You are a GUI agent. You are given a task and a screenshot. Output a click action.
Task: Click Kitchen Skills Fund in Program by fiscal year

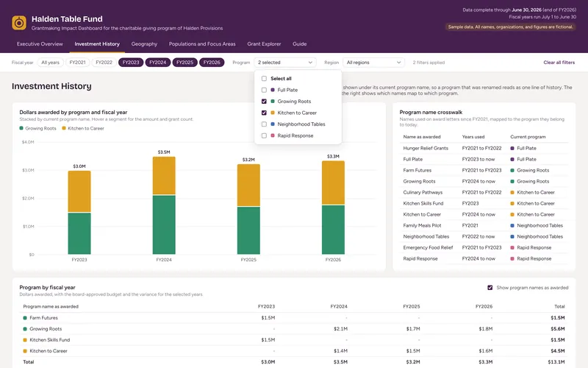[x=49, y=340]
